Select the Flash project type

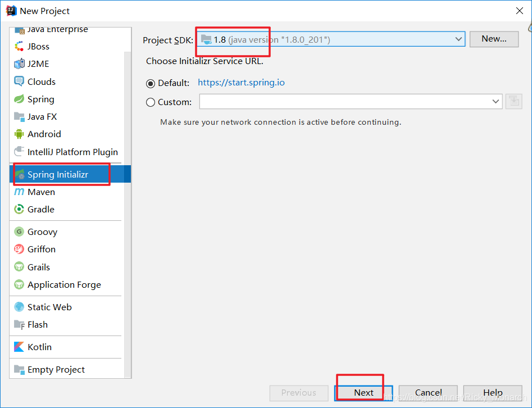[x=67, y=324]
